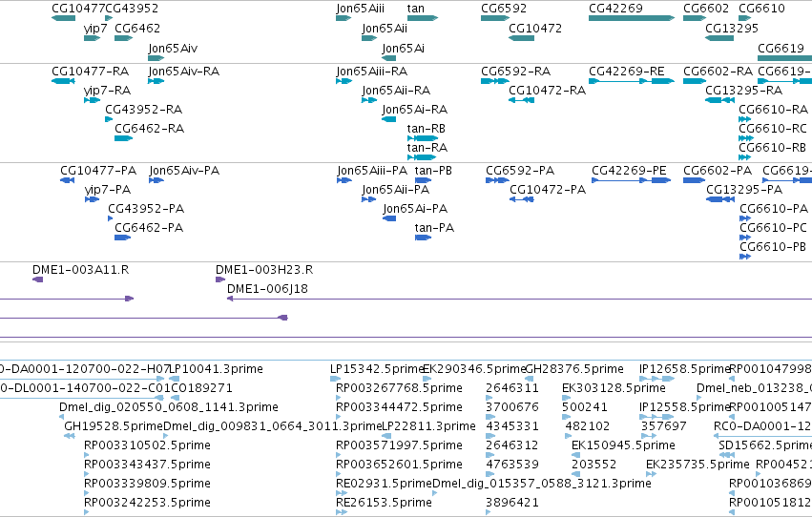This screenshot has height=517, width=812.
Task: Select the Jon65Aiii-RA transcript label
Action: pos(372,72)
